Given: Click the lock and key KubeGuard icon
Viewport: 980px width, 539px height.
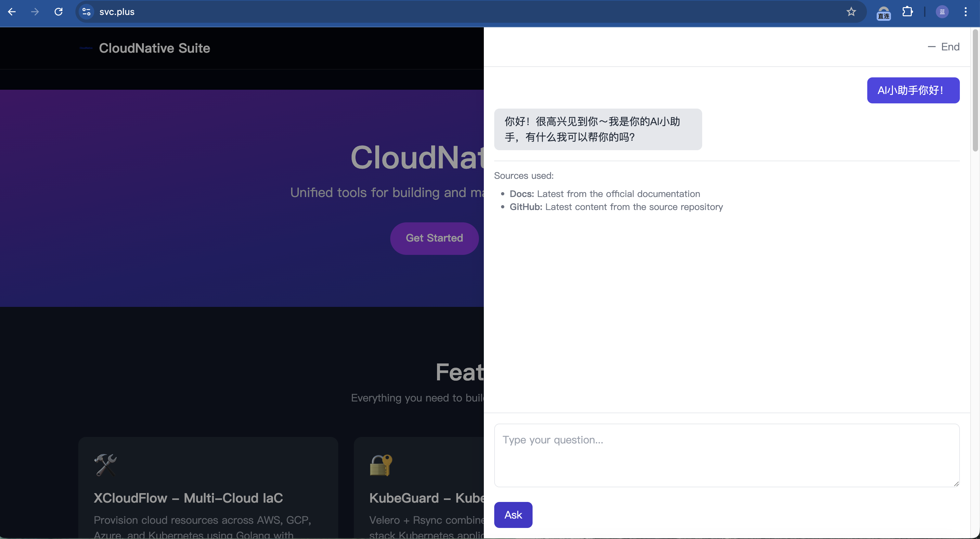Looking at the screenshot, I should (381, 465).
